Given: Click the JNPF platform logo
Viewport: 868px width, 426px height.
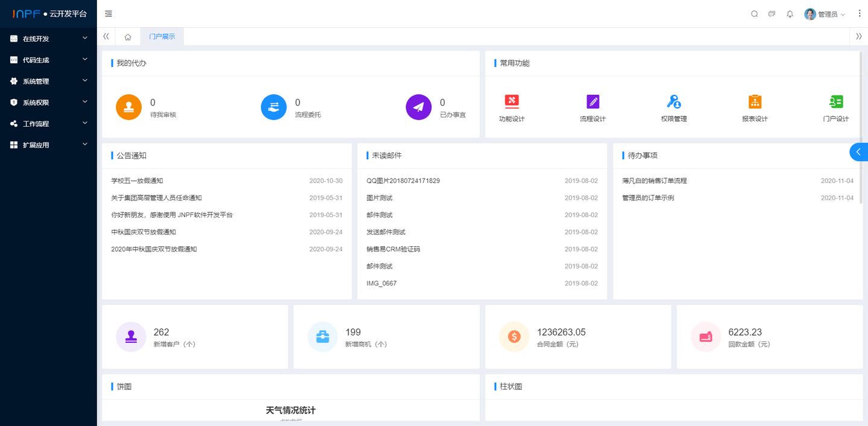Looking at the screenshot, I should click(x=49, y=14).
